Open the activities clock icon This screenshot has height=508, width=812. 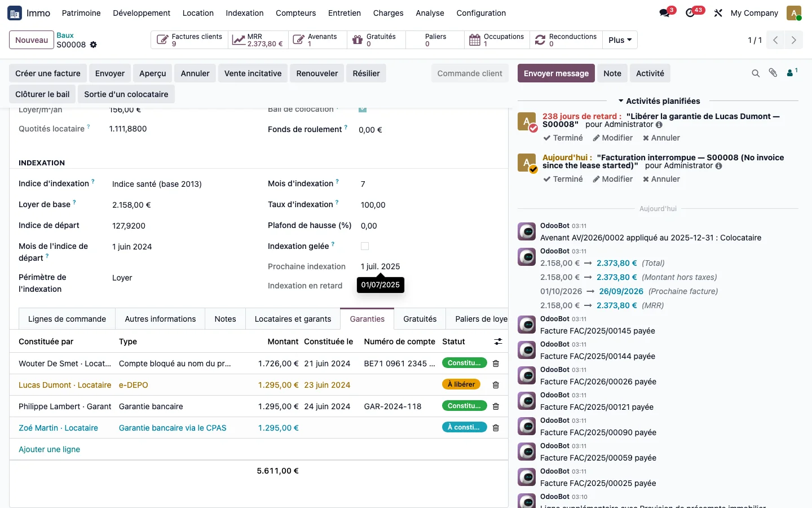click(690, 13)
